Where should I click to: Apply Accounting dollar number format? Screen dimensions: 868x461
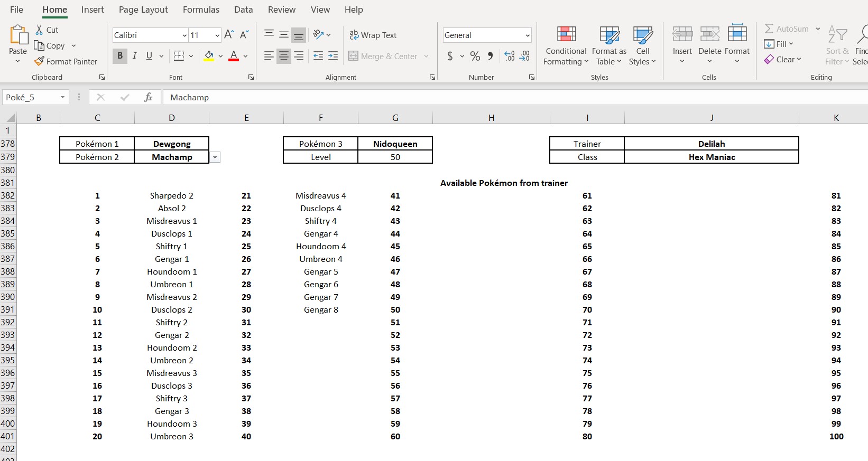pos(450,56)
